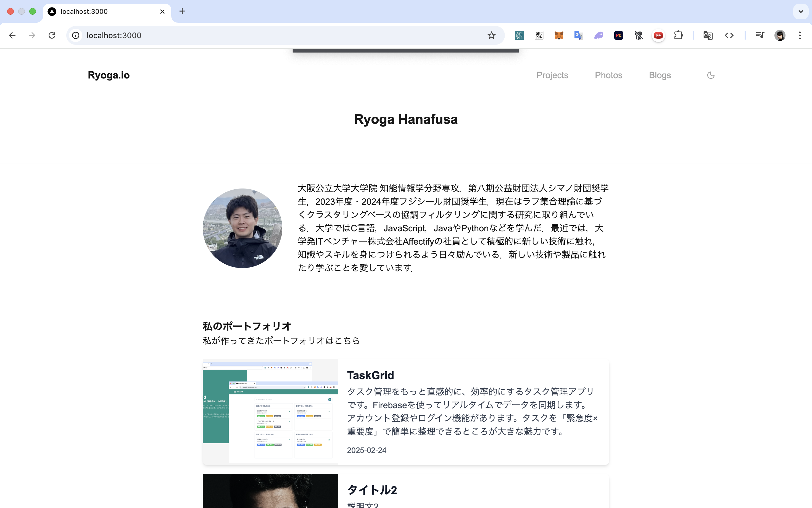
Task: Open the TaskGrid project thumbnail
Action: pos(270,412)
